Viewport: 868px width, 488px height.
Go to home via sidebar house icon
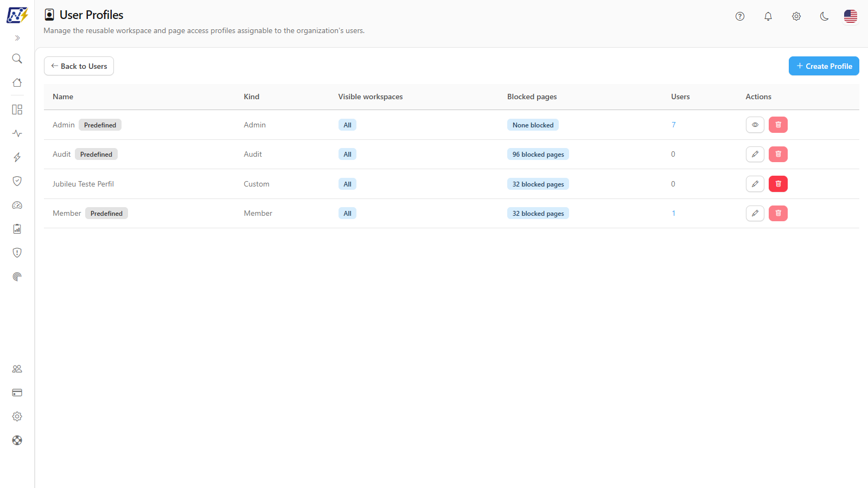[17, 82]
